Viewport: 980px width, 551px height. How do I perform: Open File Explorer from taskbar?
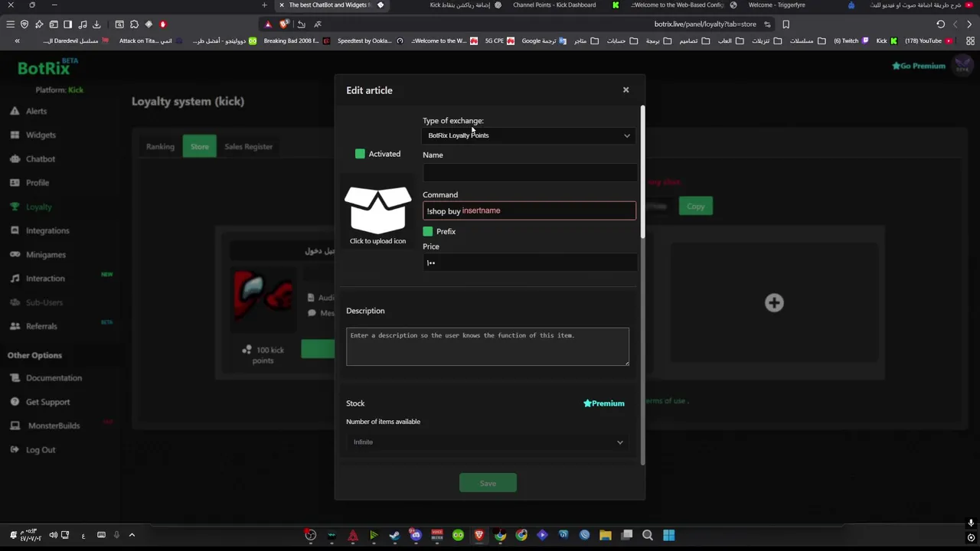(x=606, y=535)
